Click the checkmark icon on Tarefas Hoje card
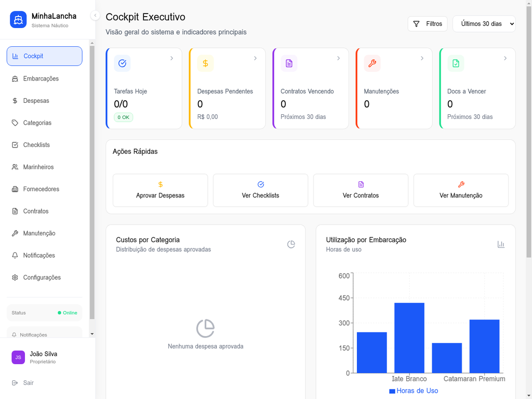 [x=122, y=63]
